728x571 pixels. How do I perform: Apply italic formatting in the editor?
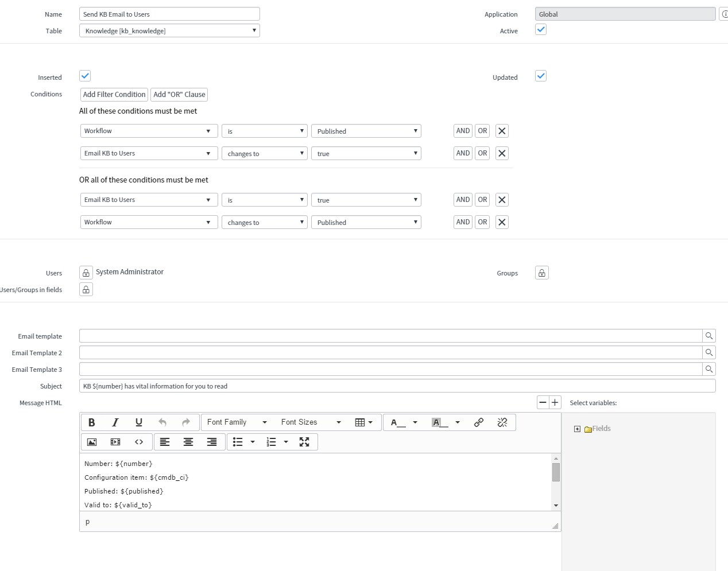click(115, 422)
